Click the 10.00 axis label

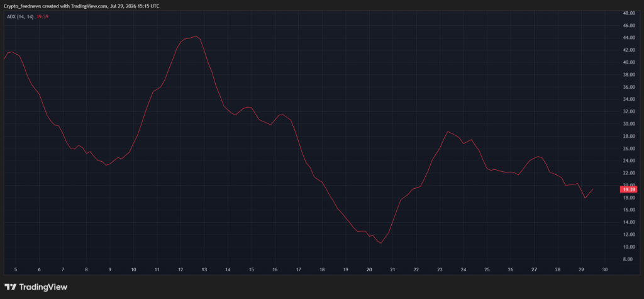[630, 247]
